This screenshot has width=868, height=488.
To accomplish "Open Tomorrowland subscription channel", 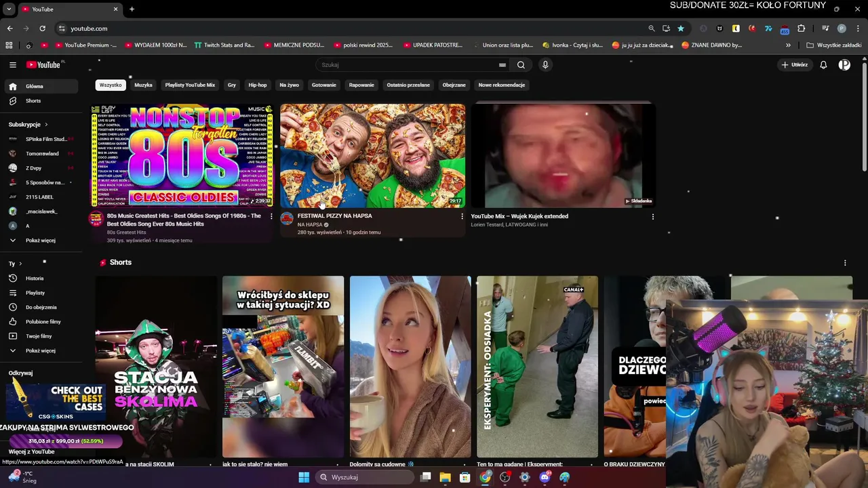I will (42, 154).
